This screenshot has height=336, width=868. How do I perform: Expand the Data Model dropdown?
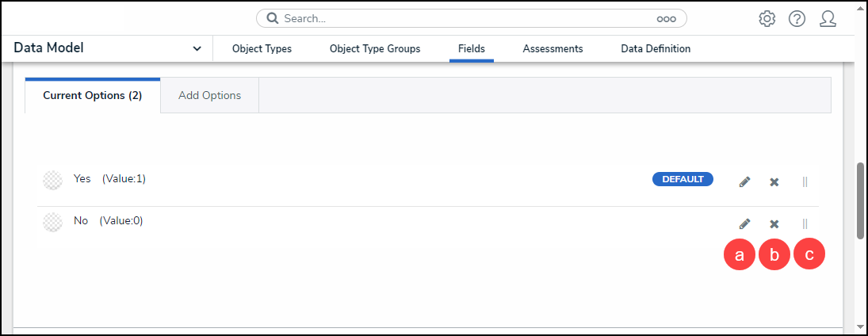click(x=197, y=49)
